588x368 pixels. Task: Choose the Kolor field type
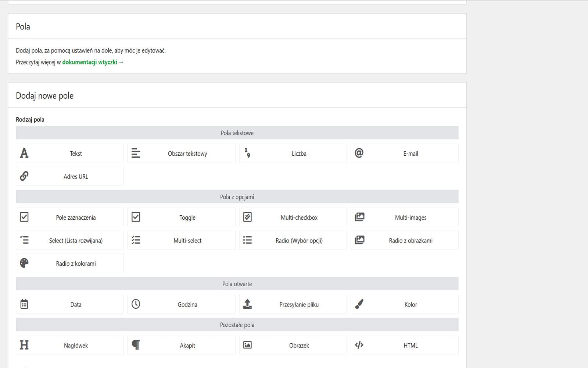(405, 304)
